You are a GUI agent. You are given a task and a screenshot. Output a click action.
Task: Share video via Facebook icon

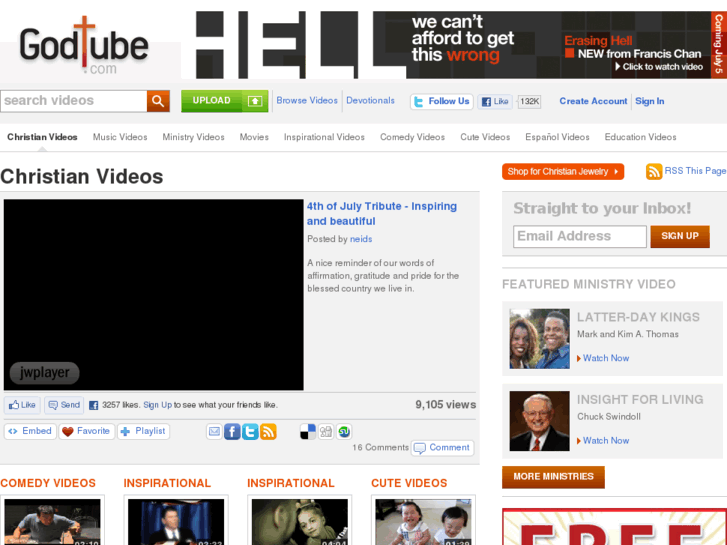pos(232,432)
